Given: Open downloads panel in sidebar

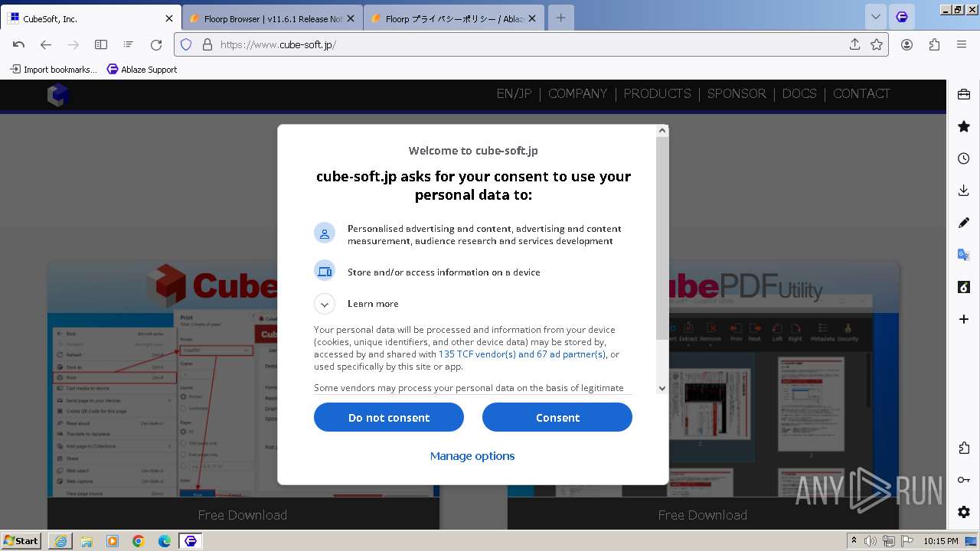Looking at the screenshot, I should point(964,191).
